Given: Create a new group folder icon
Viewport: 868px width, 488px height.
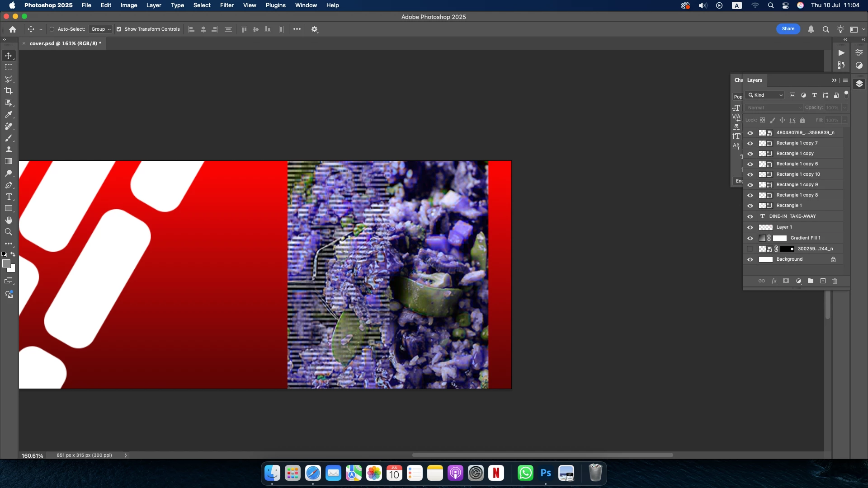Looking at the screenshot, I should click(x=811, y=281).
